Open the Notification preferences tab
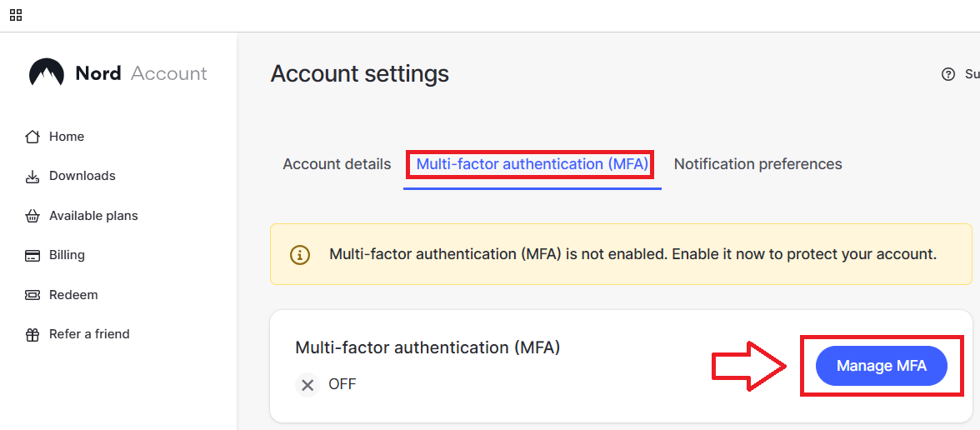Screen dimensions: 980x430 (757, 164)
